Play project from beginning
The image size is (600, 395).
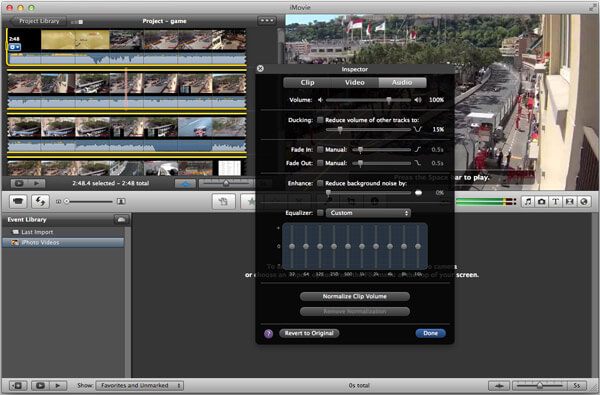tap(36, 183)
